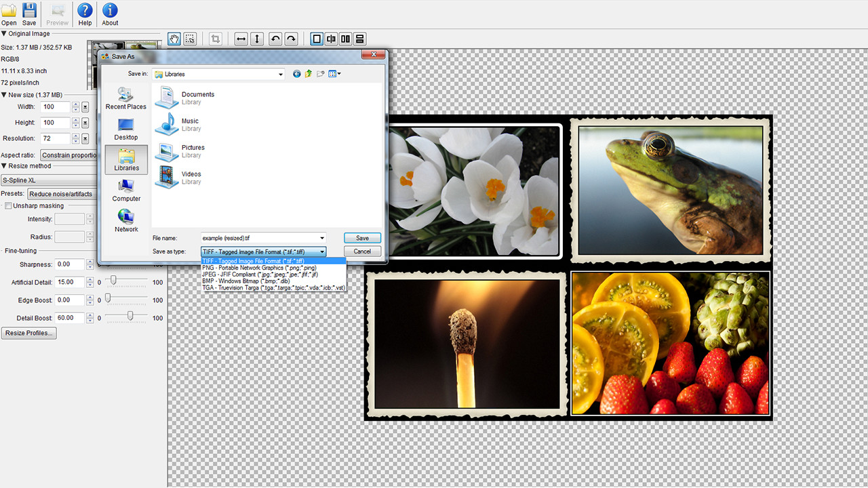Click the Save button in dialog
This screenshot has height=488, width=868.
(362, 238)
